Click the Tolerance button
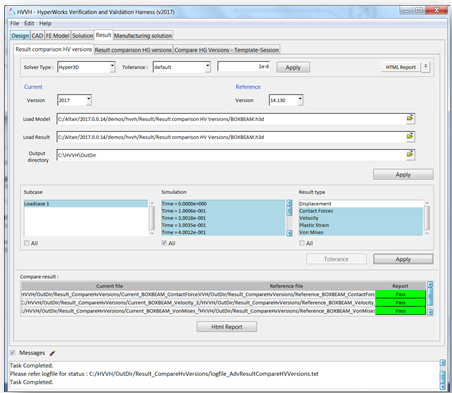452x393 pixels. tap(336, 259)
